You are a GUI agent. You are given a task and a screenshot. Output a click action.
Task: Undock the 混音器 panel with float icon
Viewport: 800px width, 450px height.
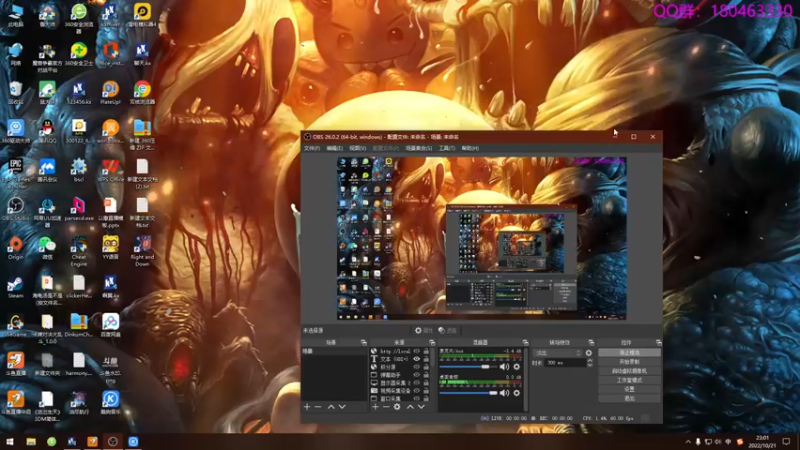[525, 342]
